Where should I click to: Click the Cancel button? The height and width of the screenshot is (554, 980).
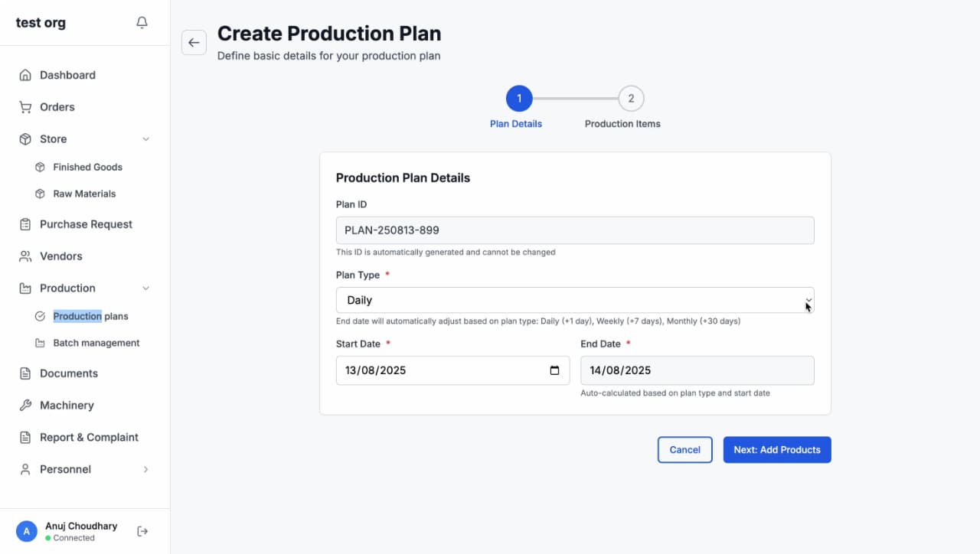pos(684,450)
